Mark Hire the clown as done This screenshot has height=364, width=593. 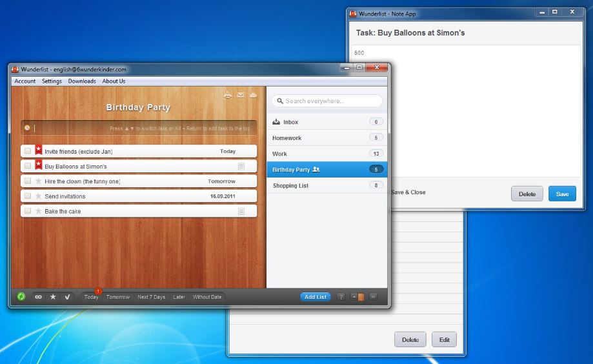(x=28, y=181)
